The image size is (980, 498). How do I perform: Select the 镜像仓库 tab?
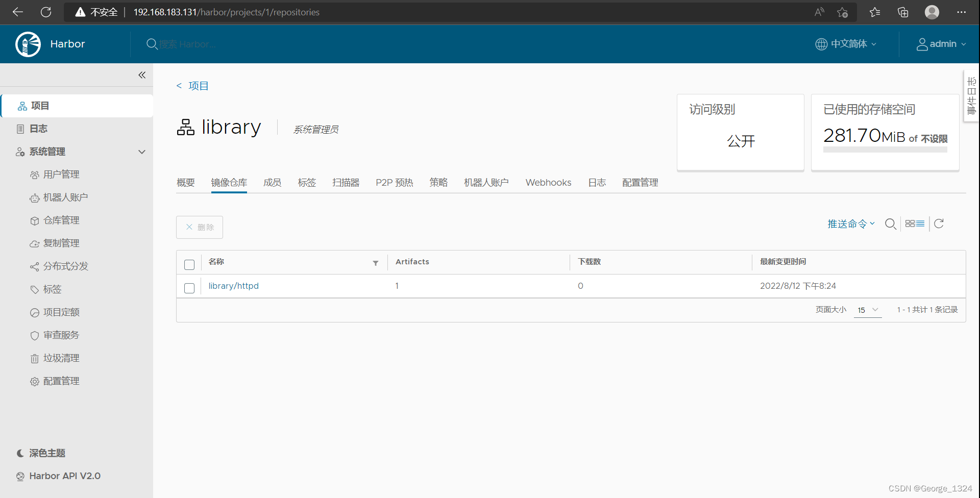[x=229, y=183]
